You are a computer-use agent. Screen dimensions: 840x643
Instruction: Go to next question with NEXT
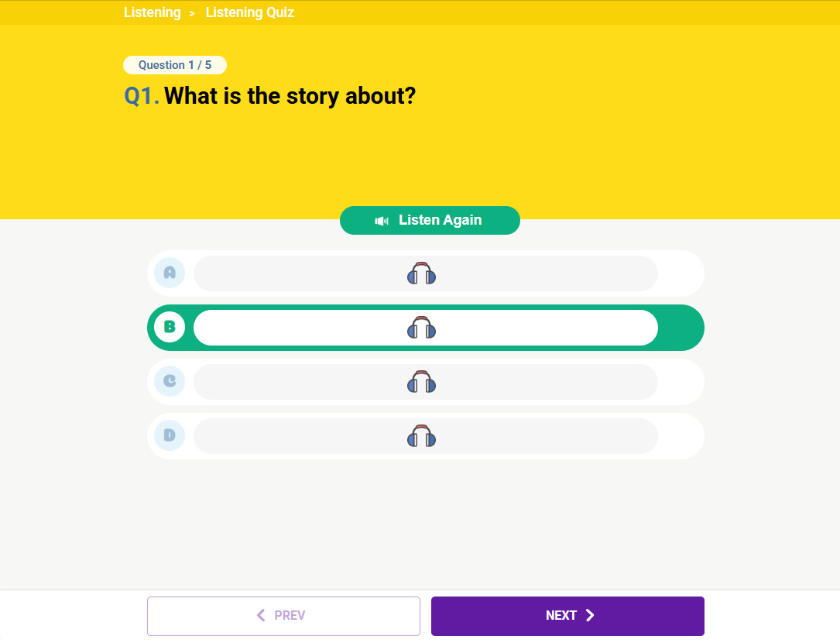coord(567,616)
